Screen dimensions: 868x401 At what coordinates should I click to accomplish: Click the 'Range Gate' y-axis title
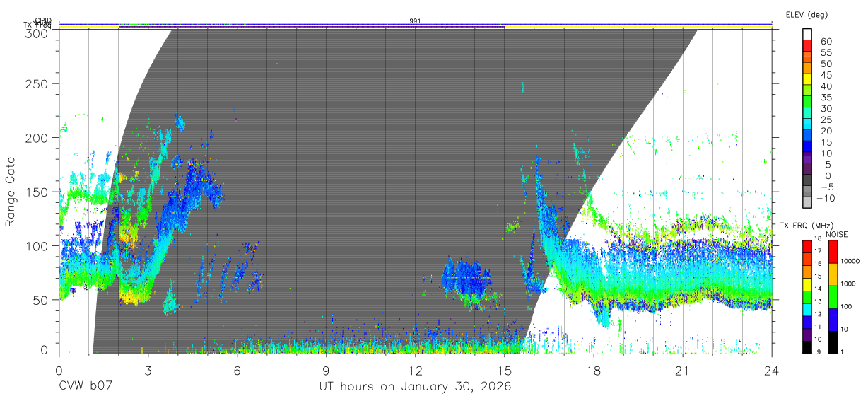[x=11, y=192]
